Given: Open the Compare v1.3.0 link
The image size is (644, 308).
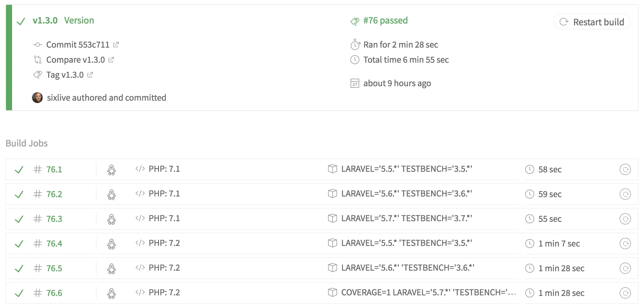Looking at the screenshot, I should pyautogui.click(x=75, y=60).
